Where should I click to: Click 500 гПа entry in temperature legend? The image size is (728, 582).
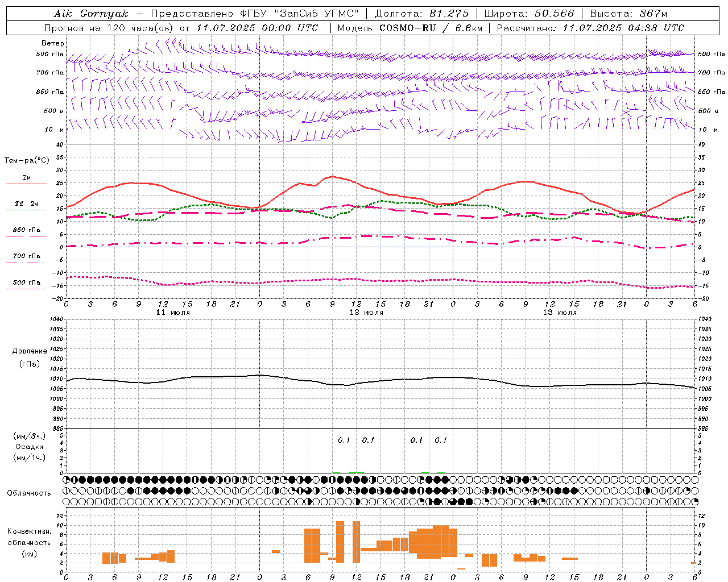pyautogui.click(x=27, y=282)
